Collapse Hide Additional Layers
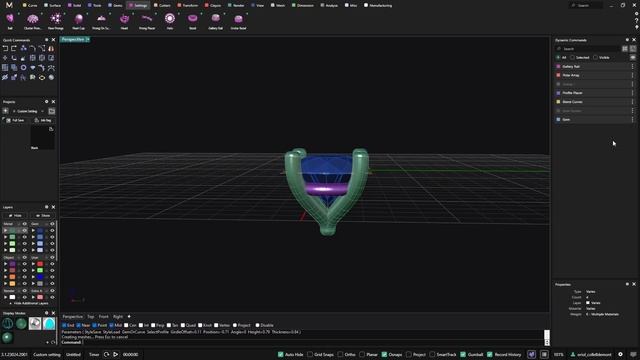Screen dimensions: 640x360 [x=29, y=303]
